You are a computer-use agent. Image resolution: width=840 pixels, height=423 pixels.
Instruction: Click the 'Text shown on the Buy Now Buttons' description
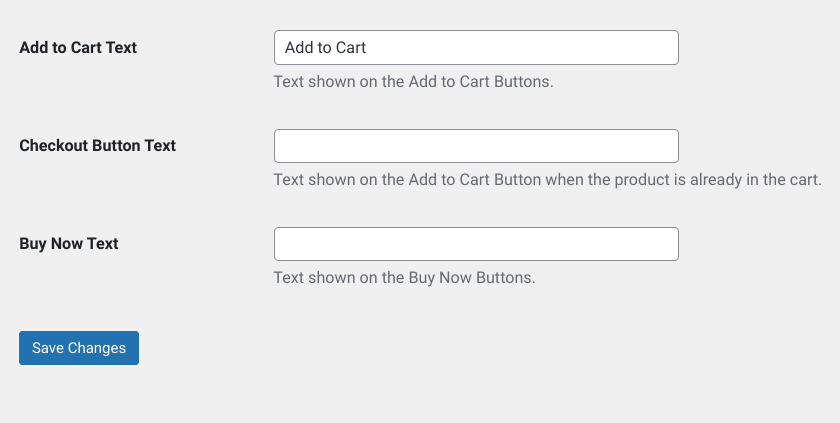pyautogui.click(x=404, y=278)
